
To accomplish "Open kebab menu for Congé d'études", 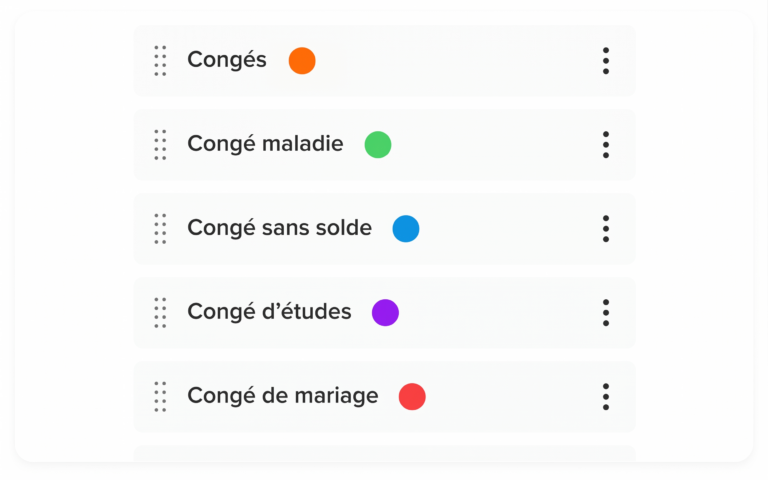I will 606,312.
